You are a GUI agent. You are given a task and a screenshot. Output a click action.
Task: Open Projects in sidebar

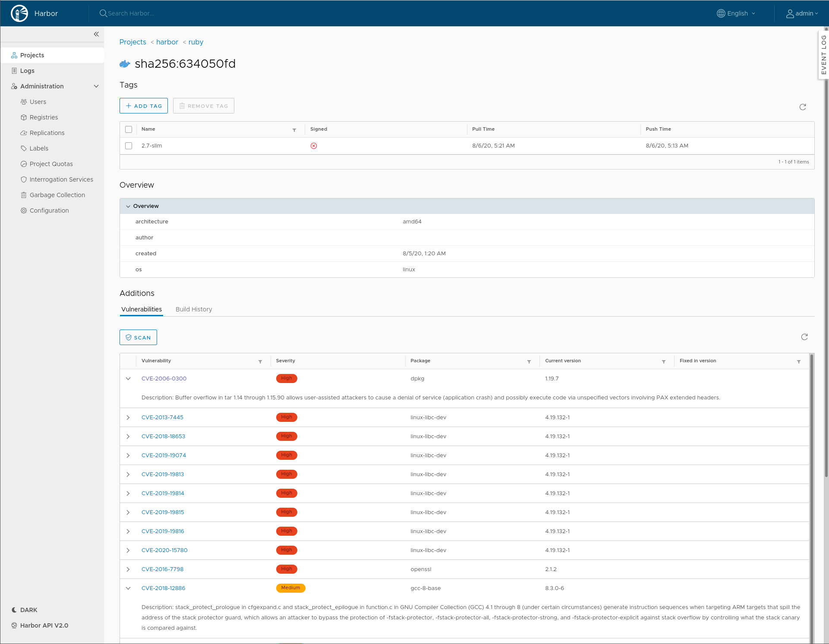[52, 55]
